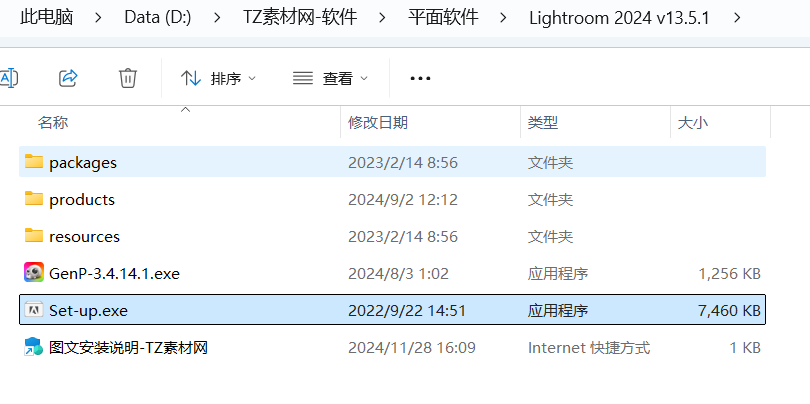The image size is (810, 404).
Task: Go to 平面软件 in the breadcrumb
Action: tap(443, 18)
